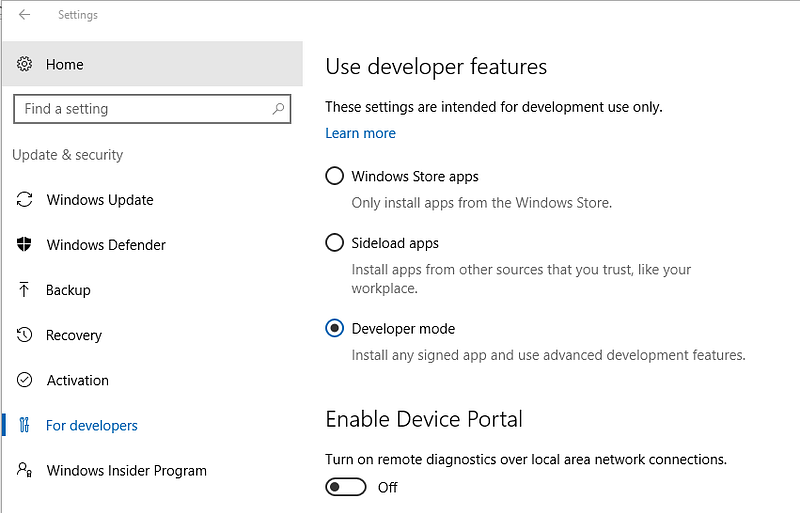Click the Recovery clock icon
This screenshot has width=800, height=513.
24,335
